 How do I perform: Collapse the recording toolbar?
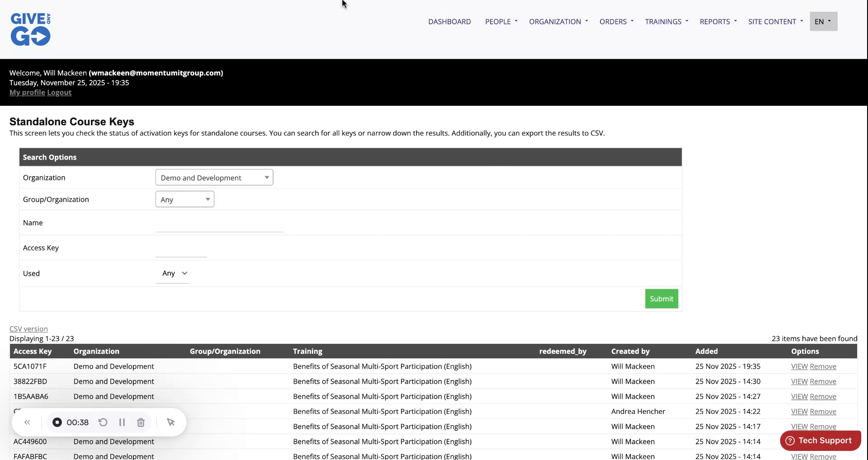click(x=27, y=422)
